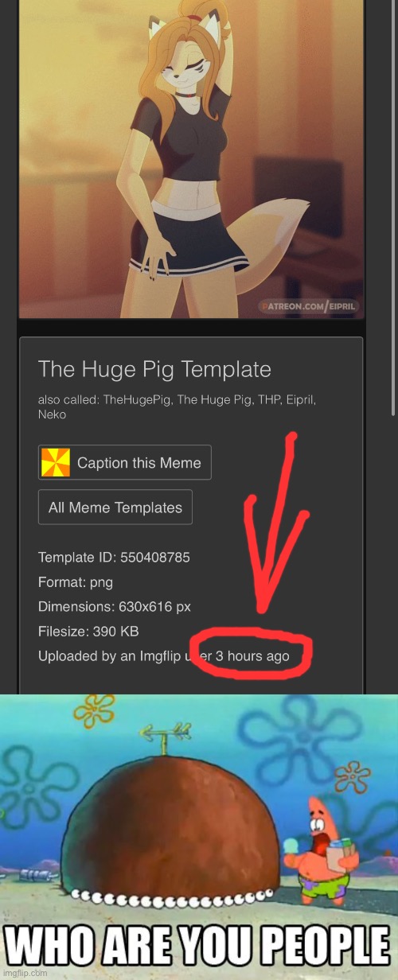The width and height of the screenshot is (398, 980).
Task: Open the All Meme Templates button
Action: pos(115,507)
